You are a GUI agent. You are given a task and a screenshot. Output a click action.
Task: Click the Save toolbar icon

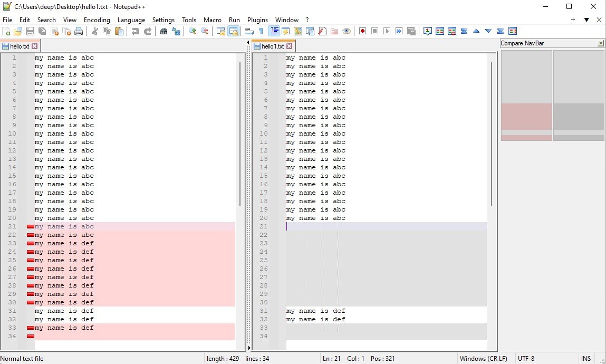click(30, 31)
